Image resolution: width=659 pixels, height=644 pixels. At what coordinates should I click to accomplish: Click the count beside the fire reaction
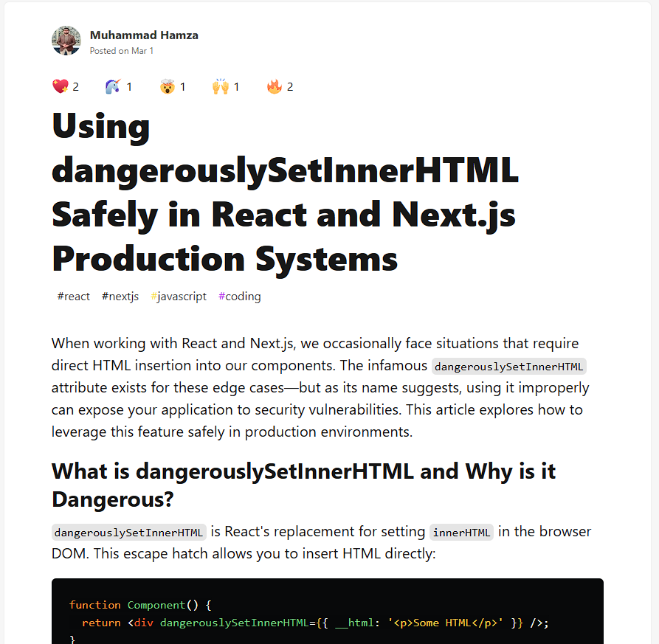point(290,87)
